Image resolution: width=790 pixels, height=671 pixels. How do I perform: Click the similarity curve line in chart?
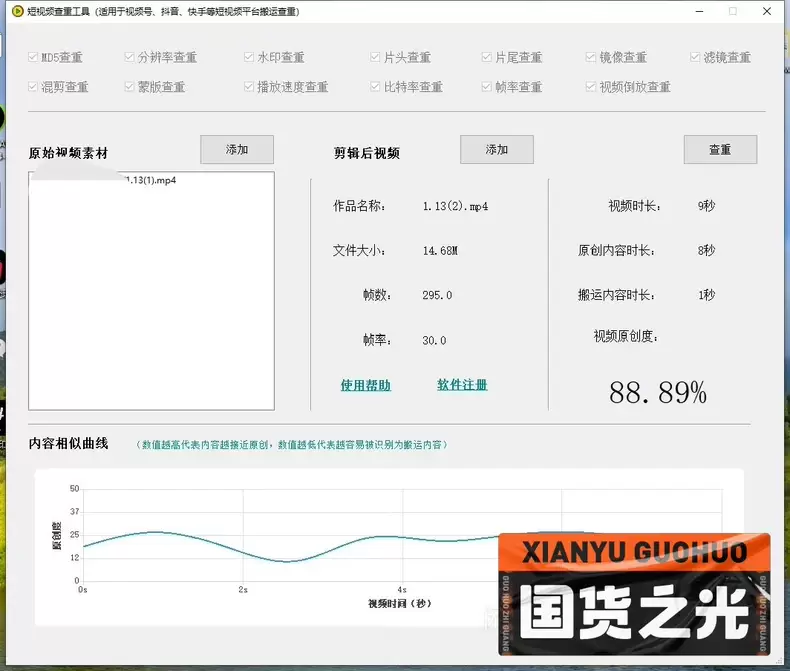(288, 561)
